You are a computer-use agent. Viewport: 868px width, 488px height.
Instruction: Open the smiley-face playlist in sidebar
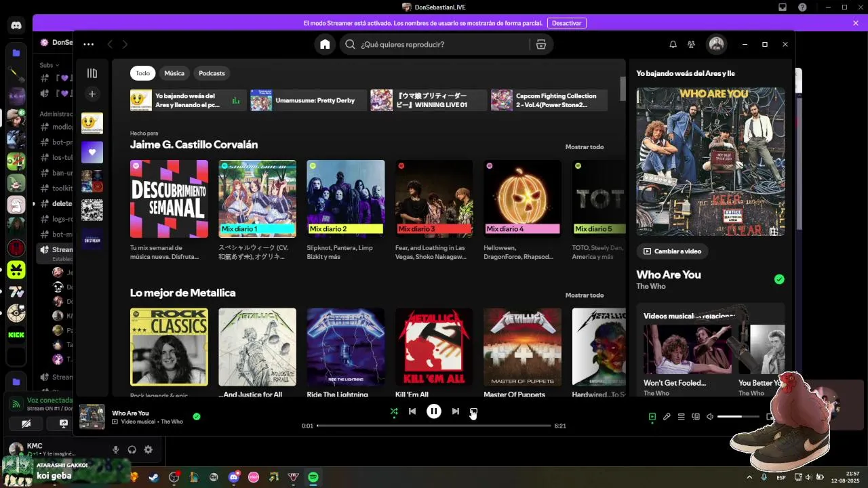[92, 123]
